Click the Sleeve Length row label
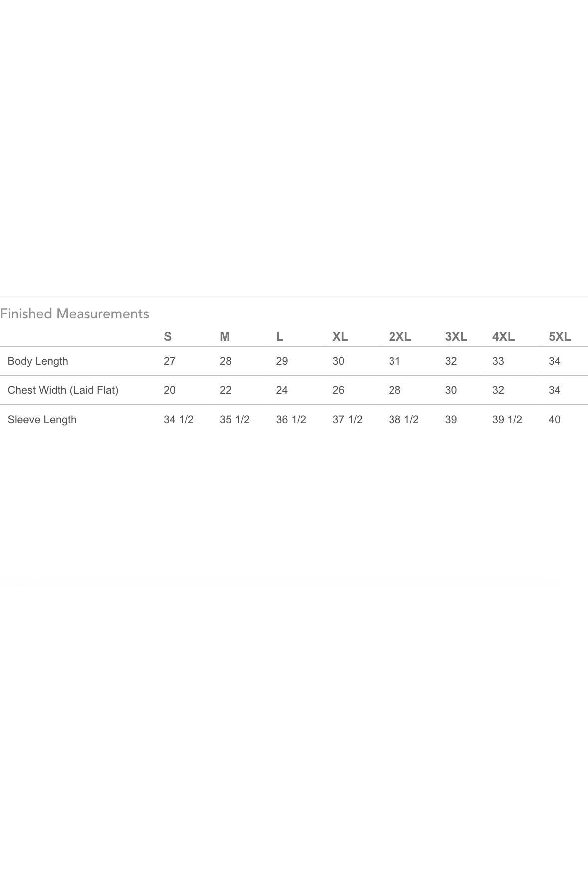 [42, 420]
